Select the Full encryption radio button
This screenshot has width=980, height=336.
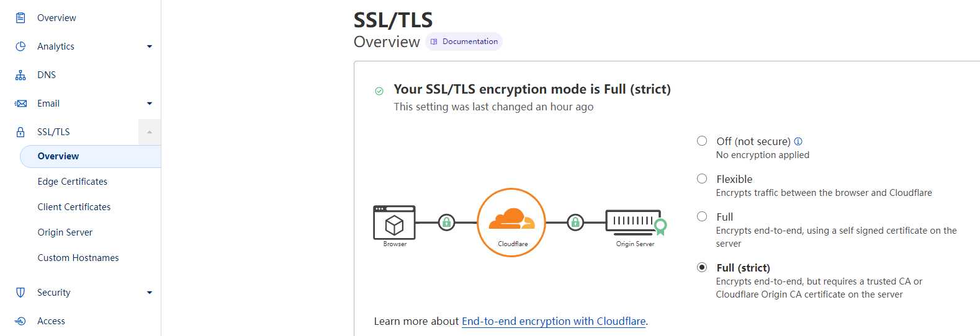[x=702, y=216]
